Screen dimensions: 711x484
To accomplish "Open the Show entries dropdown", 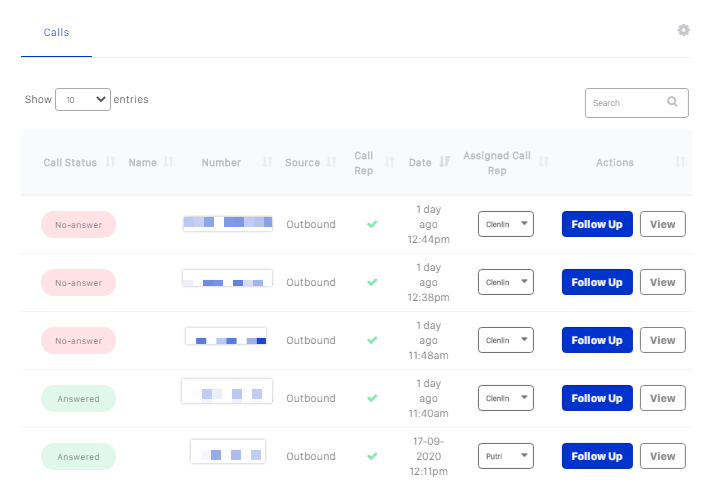I will click(x=83, y=99).
